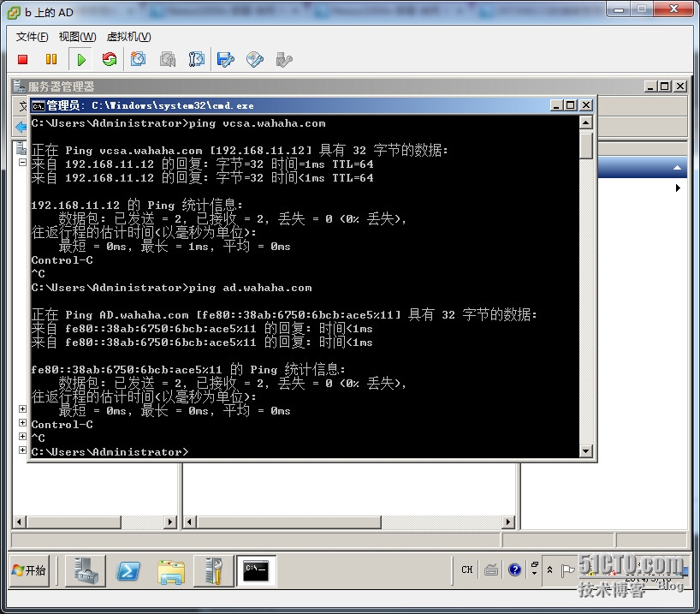This screenshot has width=700, height=614.
Task: Collapse the minus tree node in Server Manager
Action: 22,162
